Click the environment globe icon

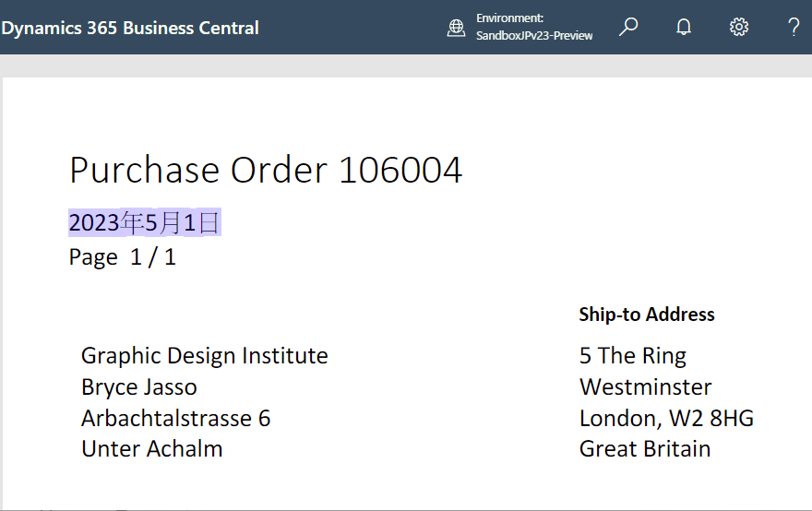[x=456, y=28]
